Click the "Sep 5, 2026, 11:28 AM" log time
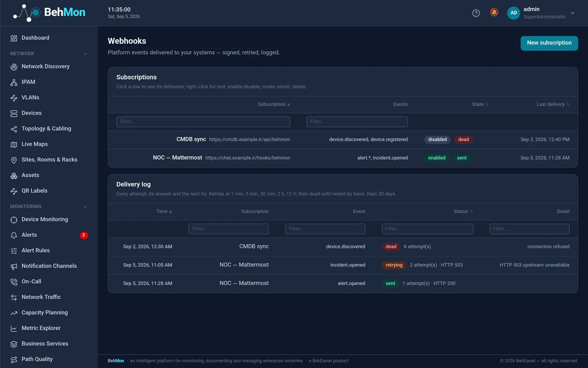Viewport: 588px width, 368px height. pos(148,284)
